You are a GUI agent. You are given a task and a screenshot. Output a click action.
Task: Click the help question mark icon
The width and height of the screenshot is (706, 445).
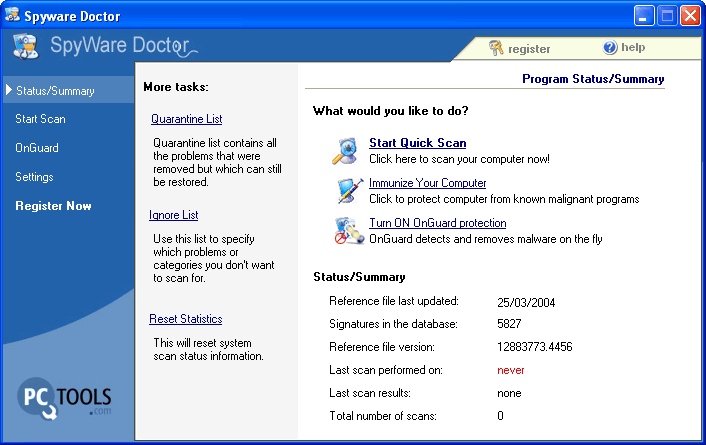pyautogui.click(x=610, y=47)
